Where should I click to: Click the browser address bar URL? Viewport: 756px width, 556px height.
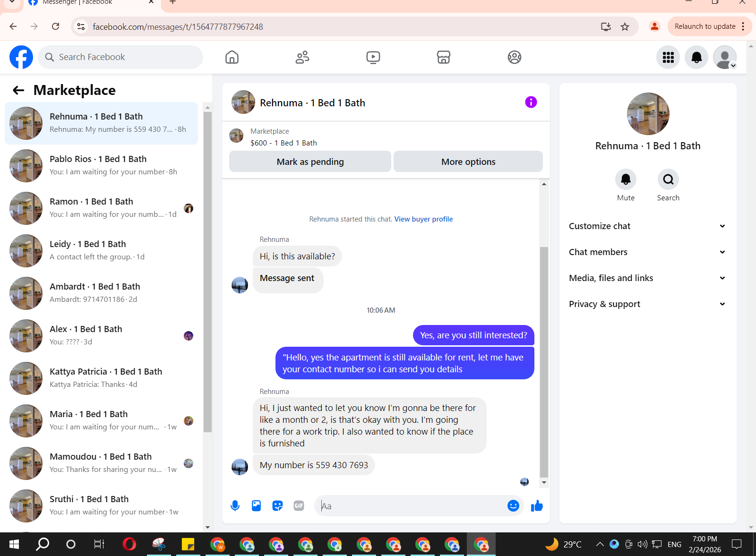(178, 27)
